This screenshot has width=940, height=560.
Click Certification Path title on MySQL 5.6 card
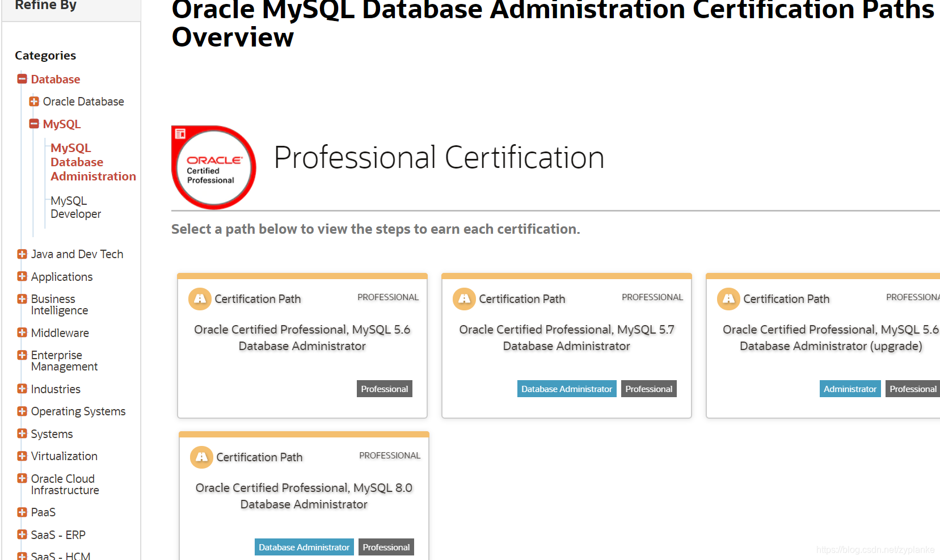[x=258, y=299]
